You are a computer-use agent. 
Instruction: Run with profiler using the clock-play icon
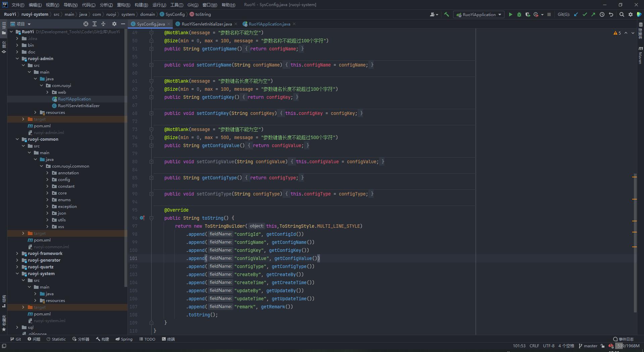[536, 14]
